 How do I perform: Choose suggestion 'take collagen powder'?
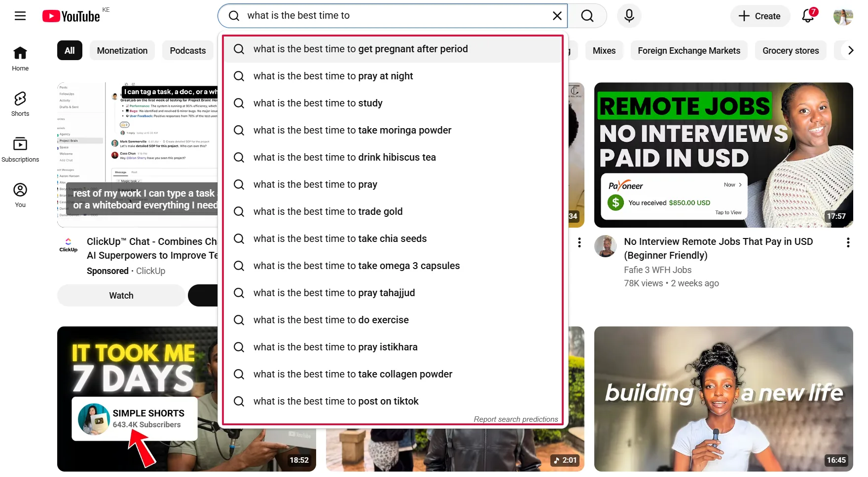(x=393, y=374)
